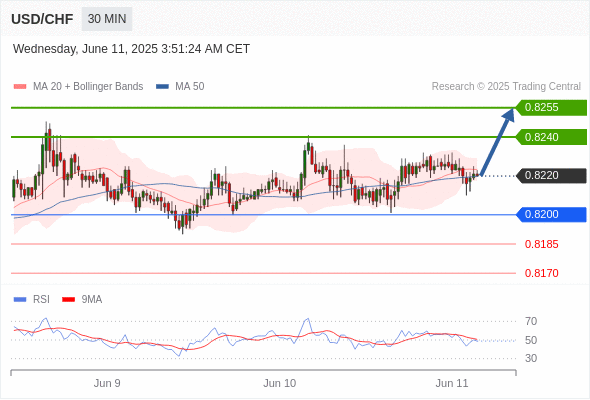Click the red 0.8185 support level
The width and height of the screenshot is (590, 400).
pos(541,244)
